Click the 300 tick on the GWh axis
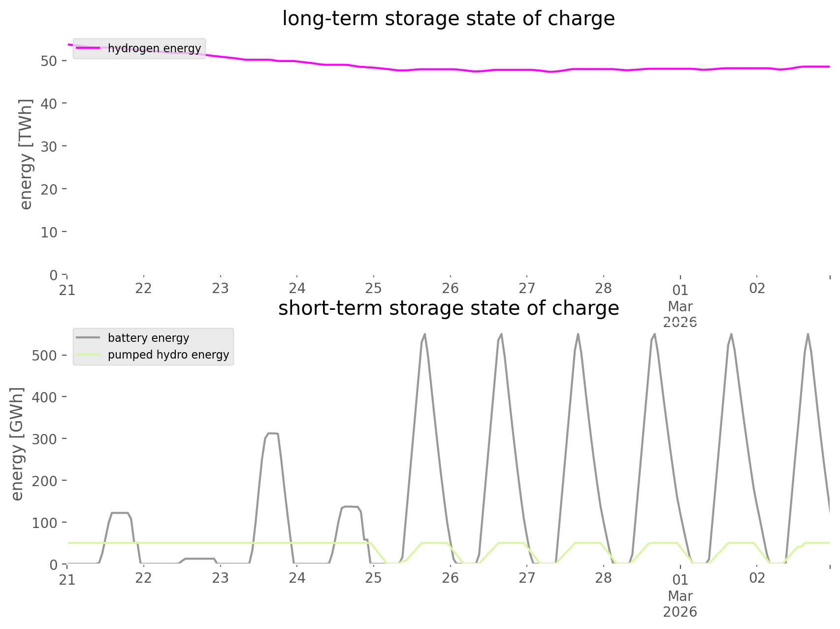This screenshot has height=629, width=840. click(x=45, y=439)
